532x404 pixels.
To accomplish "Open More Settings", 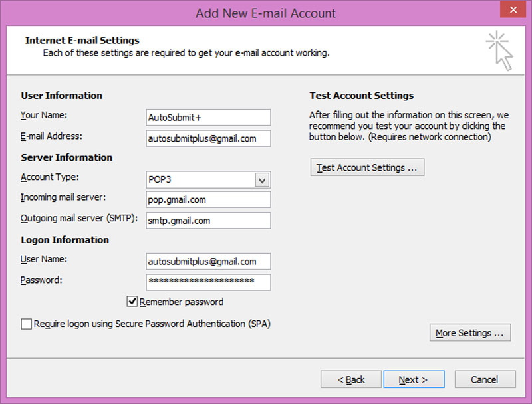I will 470,332.
